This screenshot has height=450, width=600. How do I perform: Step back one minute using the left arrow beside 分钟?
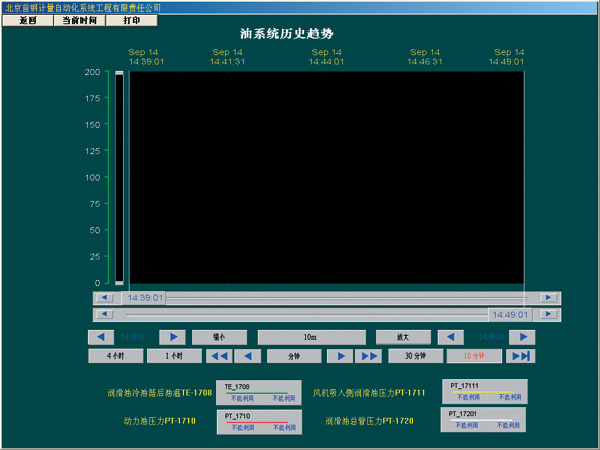pos(249,355)
